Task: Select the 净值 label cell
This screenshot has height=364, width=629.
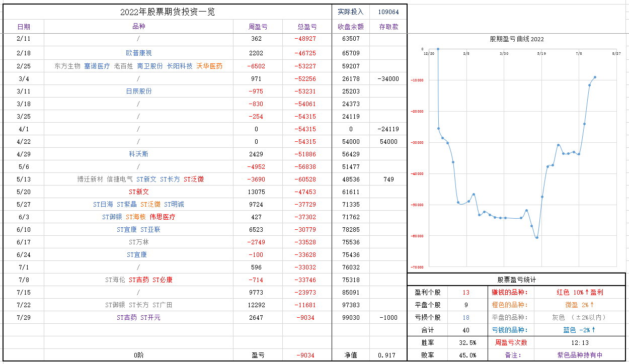Action: pyautogui.click(x=351, y=355)
